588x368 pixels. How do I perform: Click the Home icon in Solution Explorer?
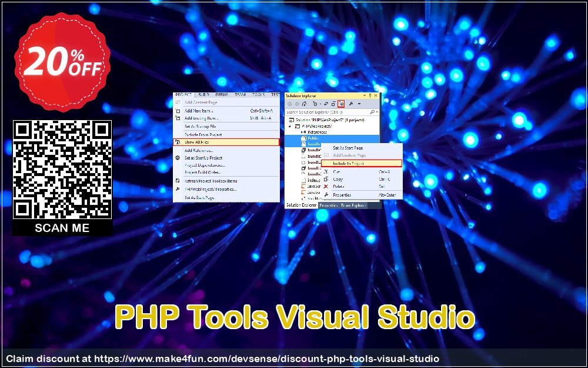point(305,104)
